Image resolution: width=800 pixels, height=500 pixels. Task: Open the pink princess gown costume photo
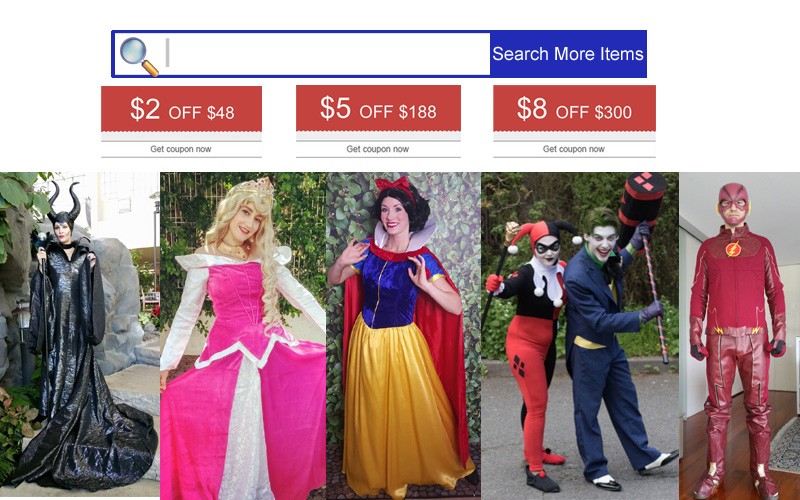click(243, 336)
